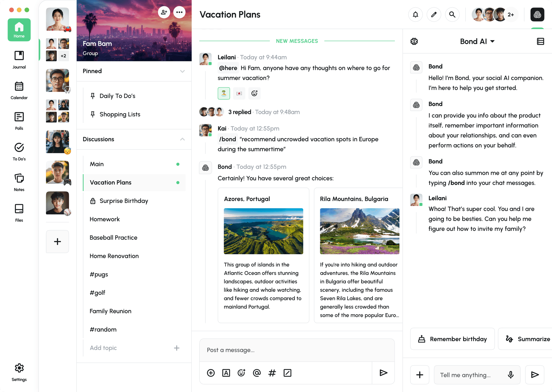Open the #pugs topic

click(x=134, y=274)
